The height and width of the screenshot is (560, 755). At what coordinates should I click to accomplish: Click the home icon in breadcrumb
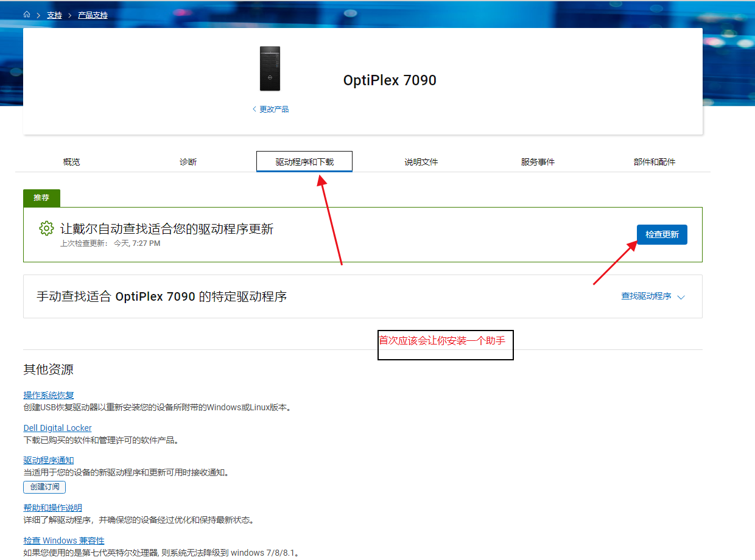tap(27, 15)
